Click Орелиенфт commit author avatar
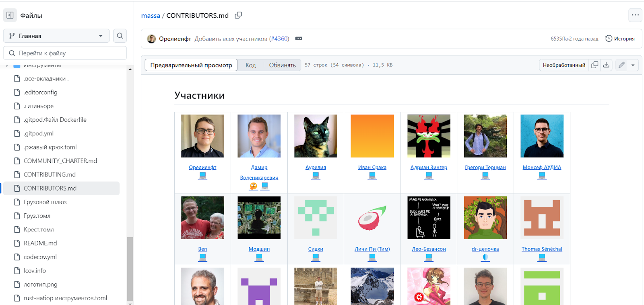The image size is (644, 305). click(x=151, y=39)
